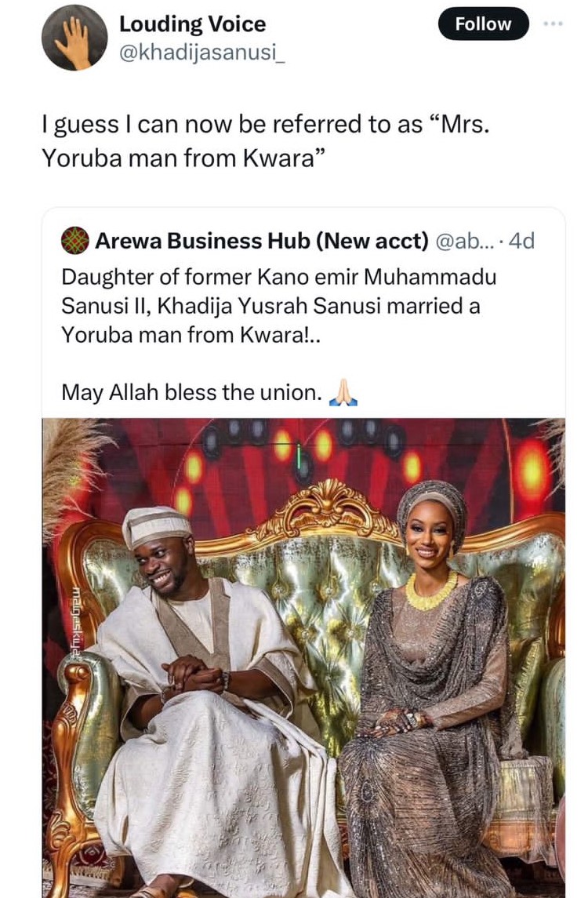This screenshot has width=588, height=898.
Task: Click the folded hands emoji
Action: [x=343, y=392]
